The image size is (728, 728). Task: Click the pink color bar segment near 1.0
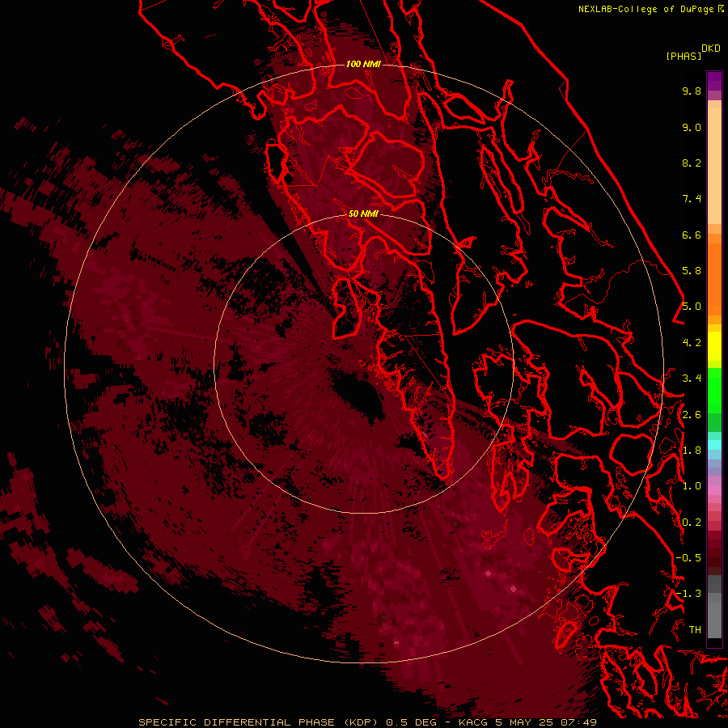tap(714, 490)
